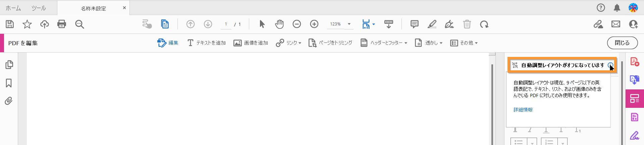Switch to ホーム tab
Screen dimensions: 644x145
pos(13,8)
